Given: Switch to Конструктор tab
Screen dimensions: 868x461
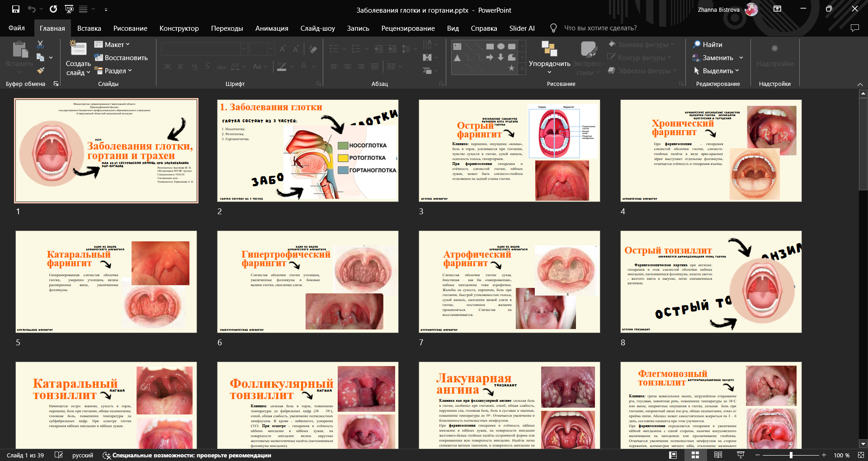Looking at the screenshot, I should pos(179,28).
